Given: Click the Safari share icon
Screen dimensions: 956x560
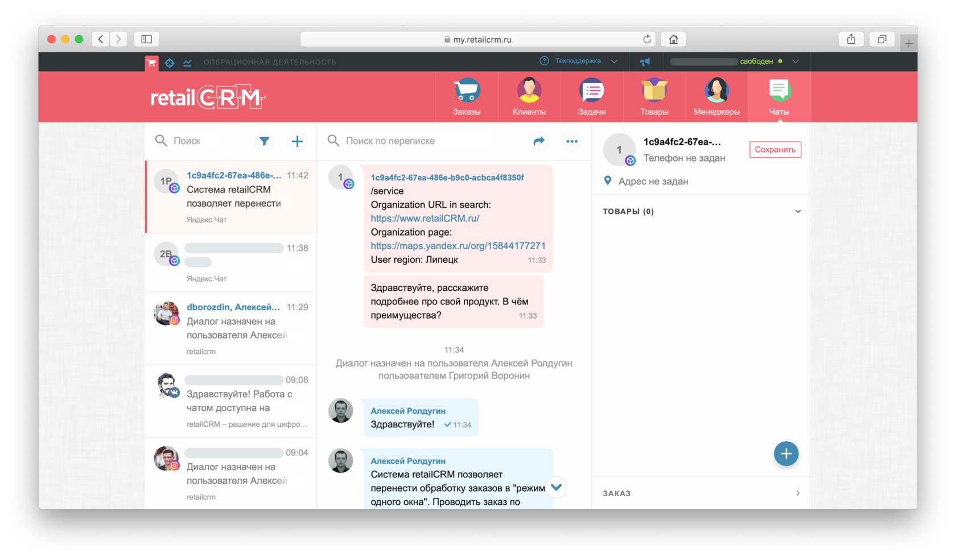Looking at the screenshot, I should click(x=851, y=39).
